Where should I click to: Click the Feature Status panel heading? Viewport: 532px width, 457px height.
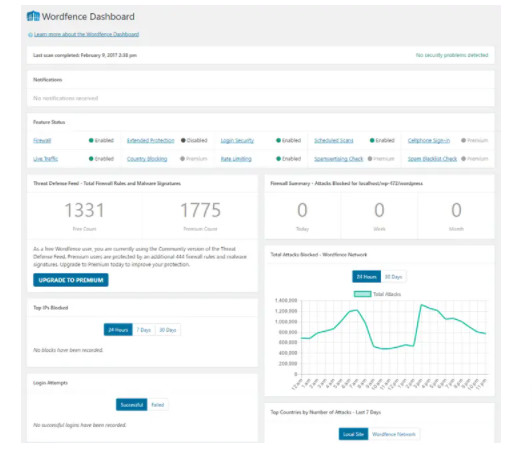pos(49,122)
